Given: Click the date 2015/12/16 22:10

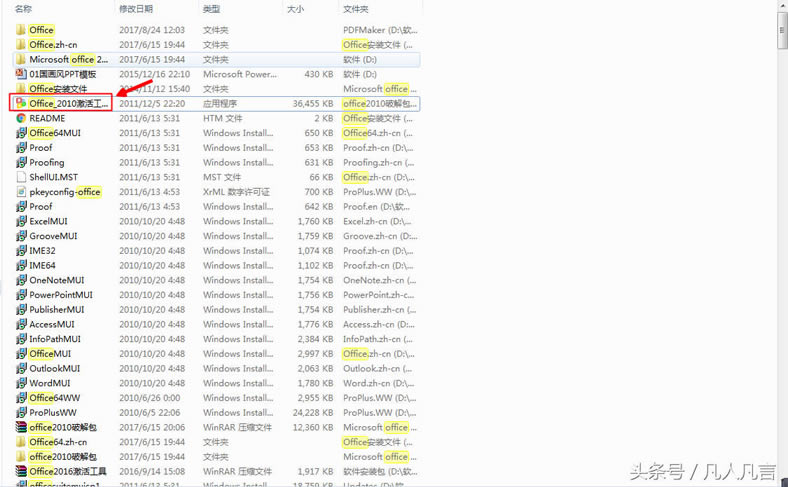Looking at the screenshot, I should tap(154, 74).
